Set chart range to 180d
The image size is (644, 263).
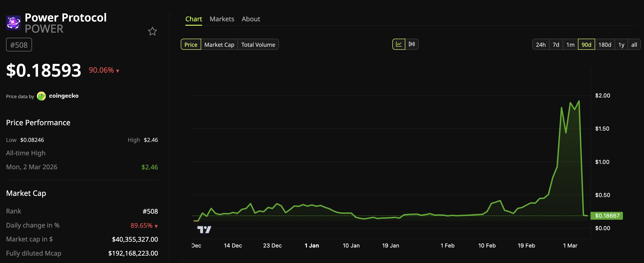(605, 45)
